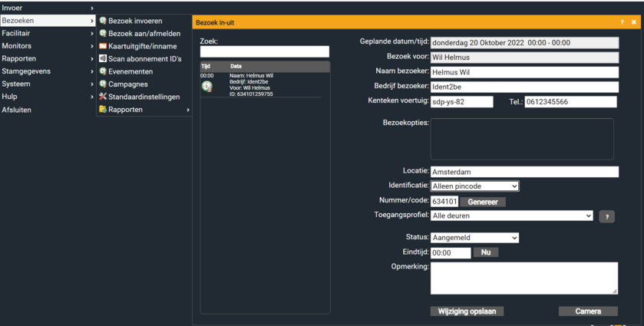644x326 pixels.
Task: Click the Scan abonnement ID's icon
Action: (x=103, y=59)
